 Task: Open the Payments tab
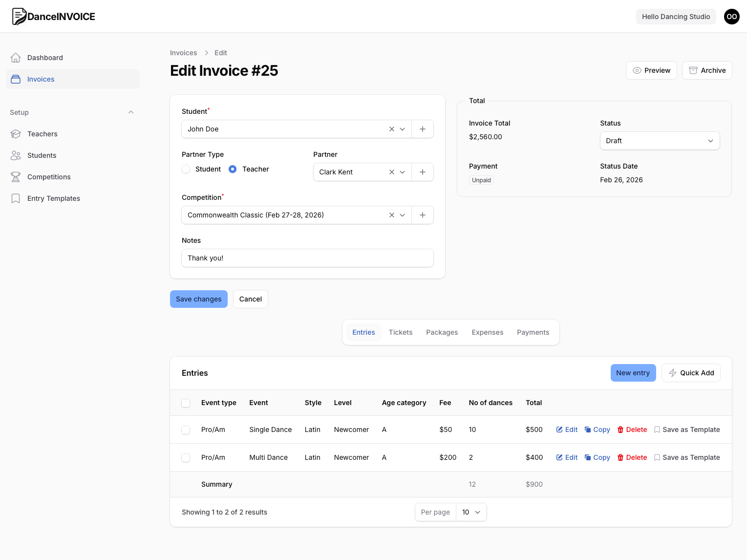tap(533, 332)
